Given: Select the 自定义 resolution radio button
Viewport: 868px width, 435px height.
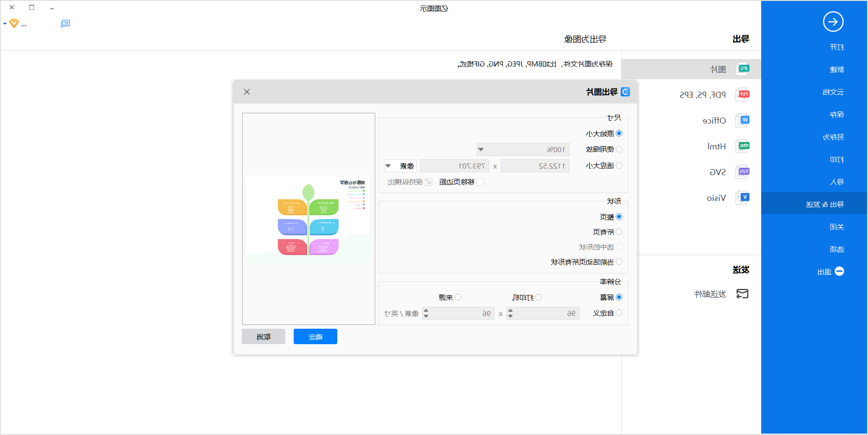Looking at the screenshot, I should point(619,313).
